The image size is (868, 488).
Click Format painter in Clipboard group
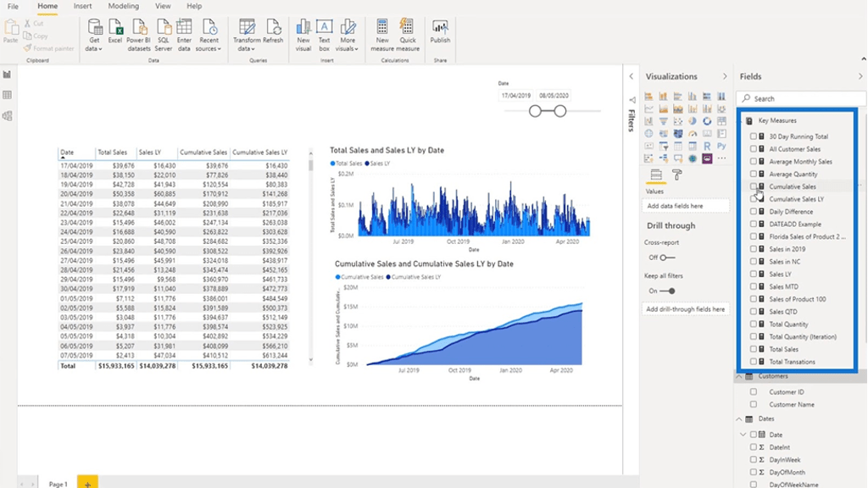click(x=48, y=48)
